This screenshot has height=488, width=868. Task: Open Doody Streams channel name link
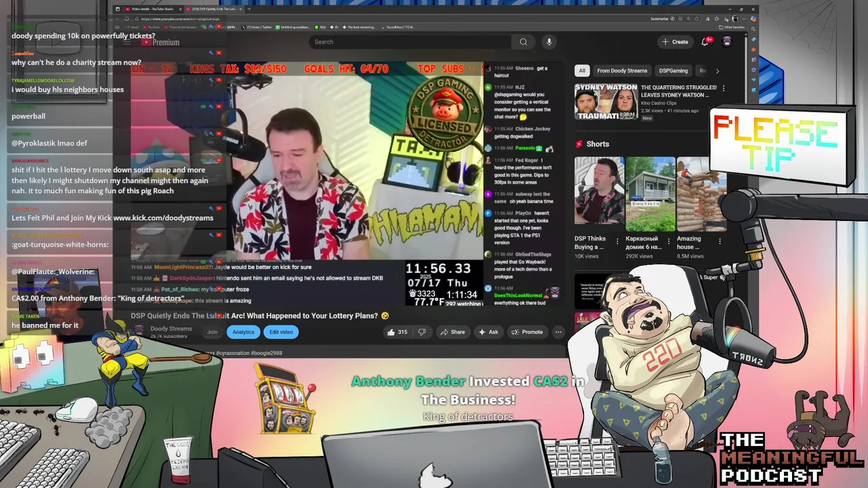(x=171, y=329)
